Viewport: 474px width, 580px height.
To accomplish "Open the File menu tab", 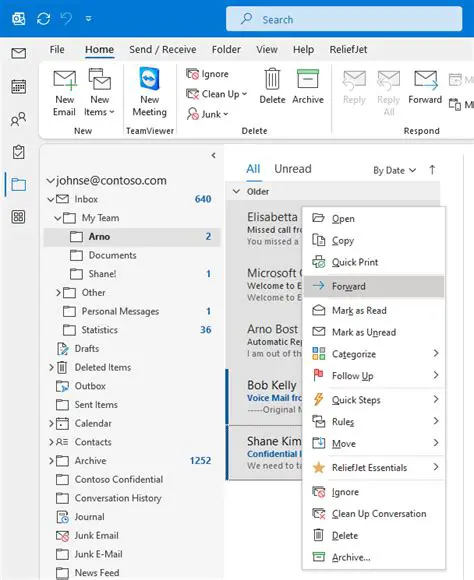I will 57,50.
